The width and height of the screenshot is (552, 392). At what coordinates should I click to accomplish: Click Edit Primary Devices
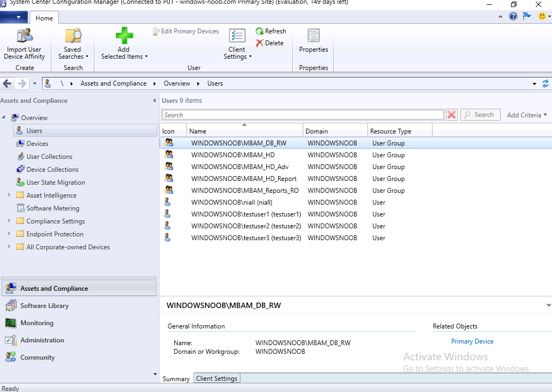pos(185,31)
